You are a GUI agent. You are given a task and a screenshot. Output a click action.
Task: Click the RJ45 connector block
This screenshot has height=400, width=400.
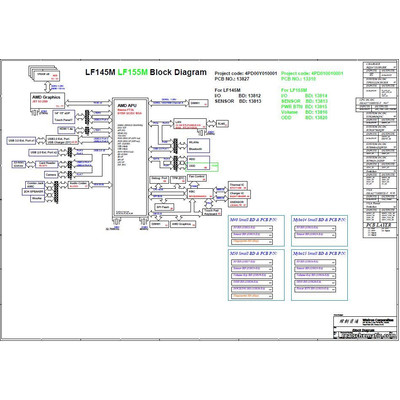223,124
